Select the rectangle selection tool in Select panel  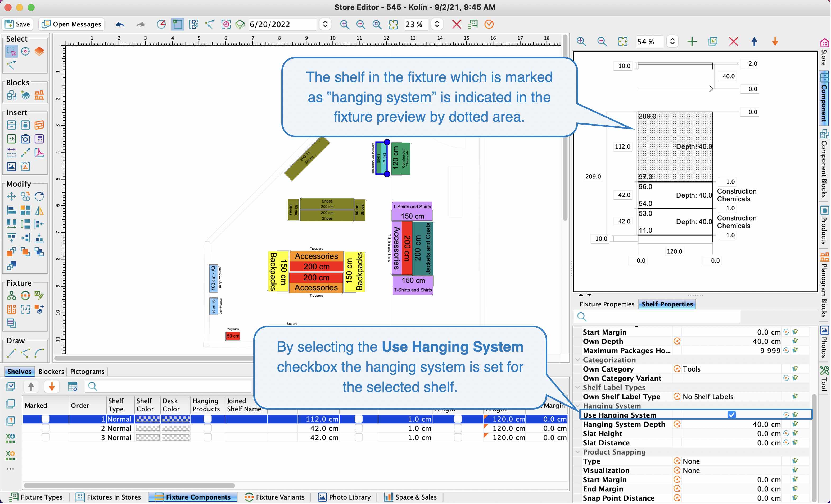11,52
